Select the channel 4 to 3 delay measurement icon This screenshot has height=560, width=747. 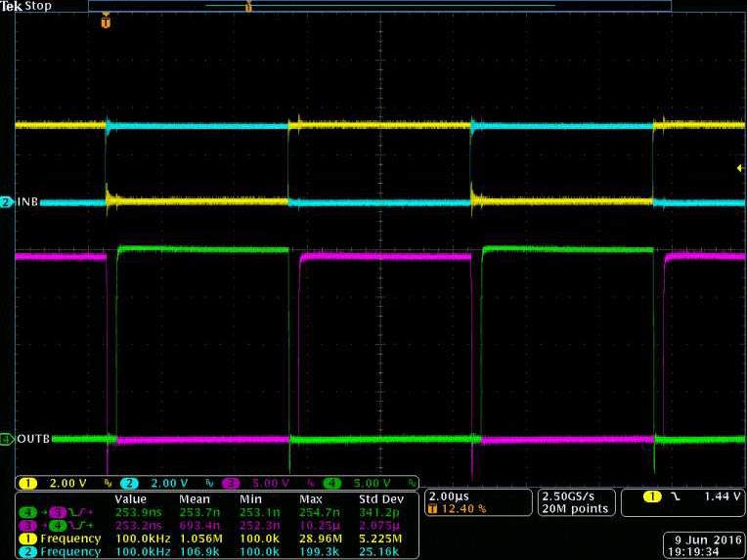56,512
